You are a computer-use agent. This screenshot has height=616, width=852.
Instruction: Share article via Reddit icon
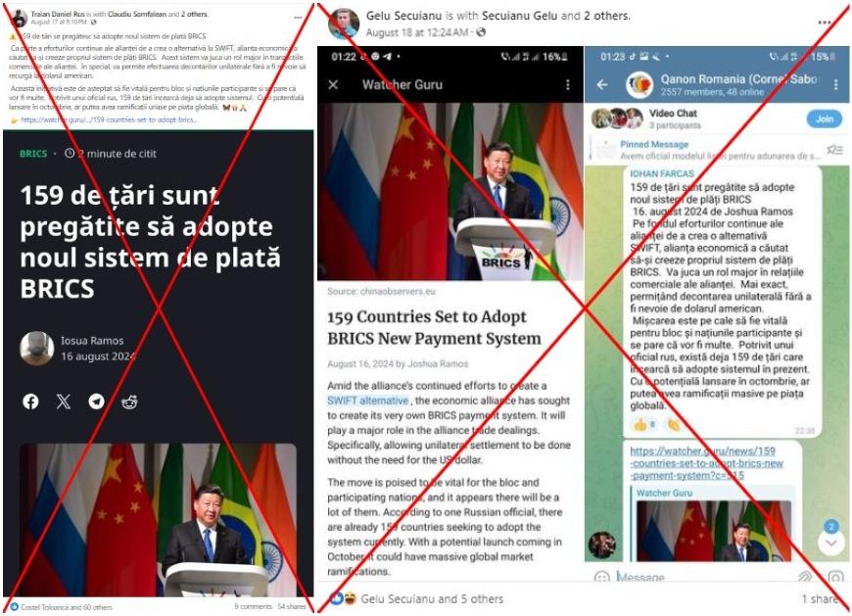pyautogui.click(x=129, y=402)
